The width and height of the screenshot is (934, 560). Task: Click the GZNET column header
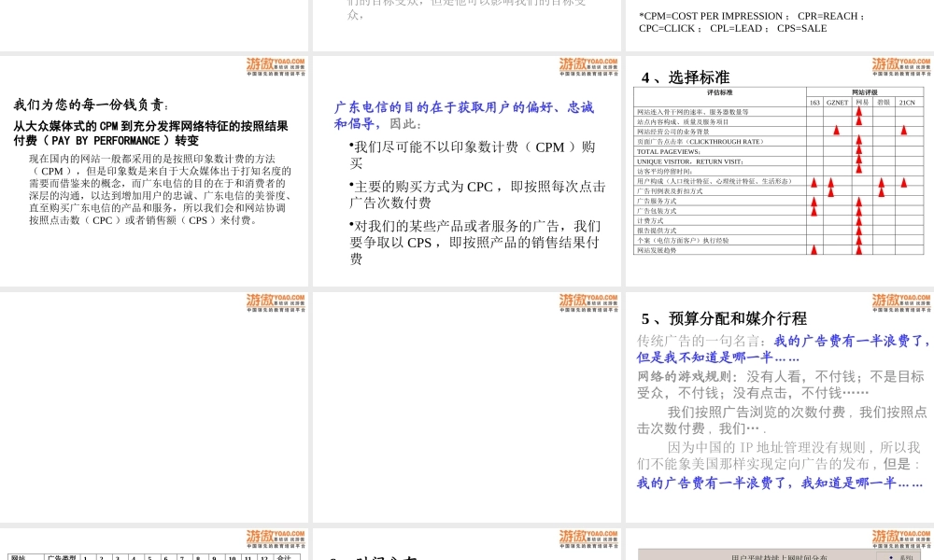pyautogui.click(x=837, y=103)
